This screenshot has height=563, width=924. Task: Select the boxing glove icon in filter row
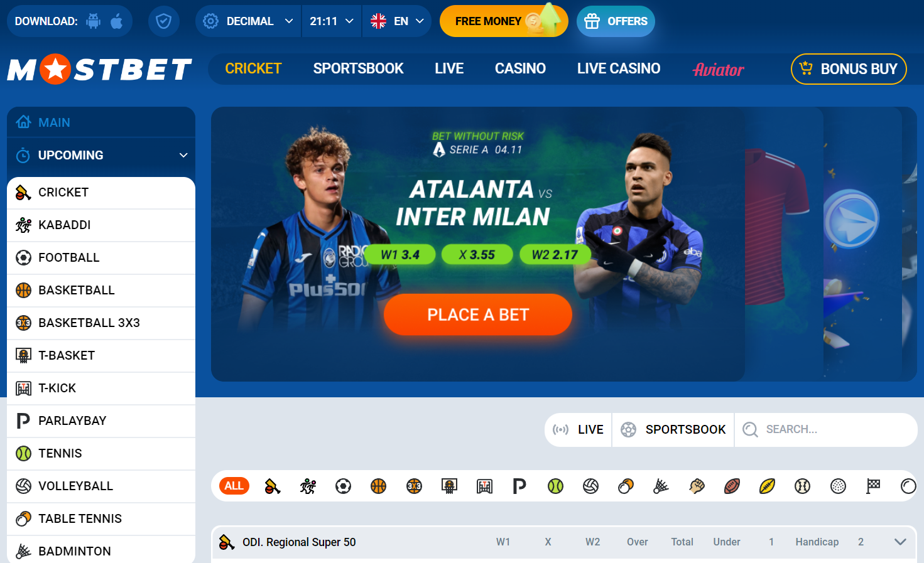(697, 486)
